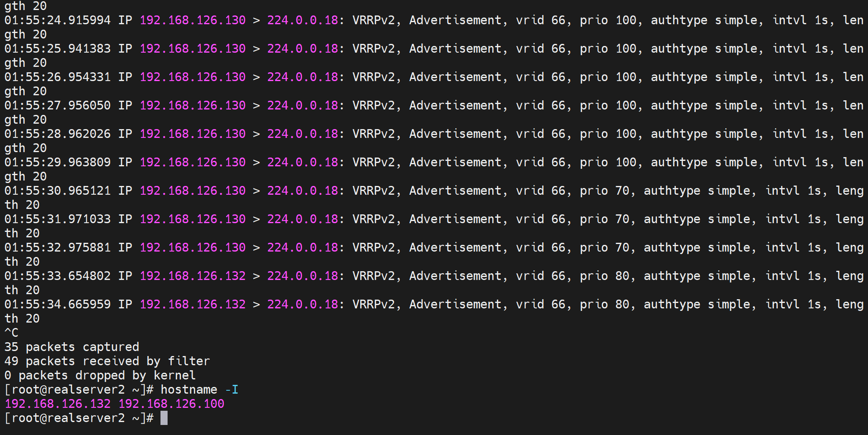
Task: Click the '49 packets received by filter' line
Action: point(107,361)
